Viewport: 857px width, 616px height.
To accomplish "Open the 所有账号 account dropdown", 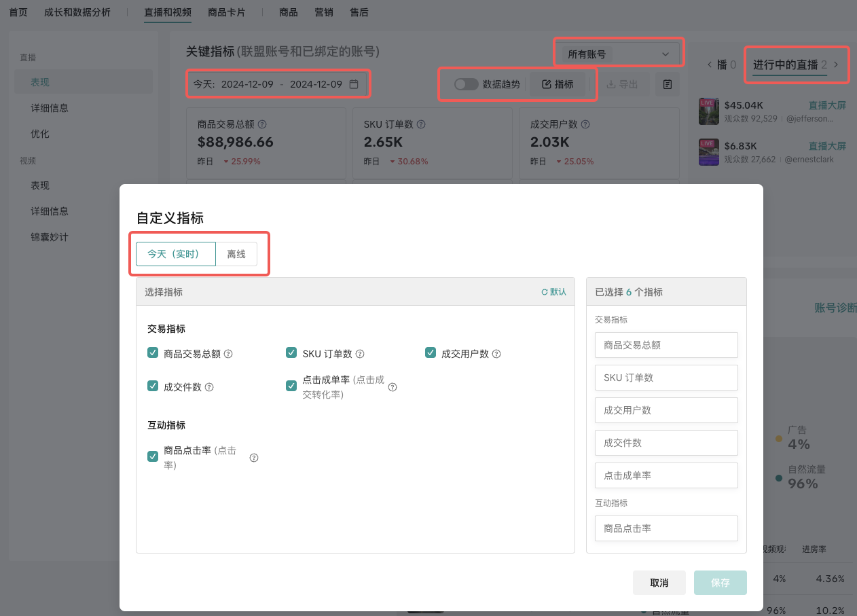I will pyautogui.click(x=617, y=54).
